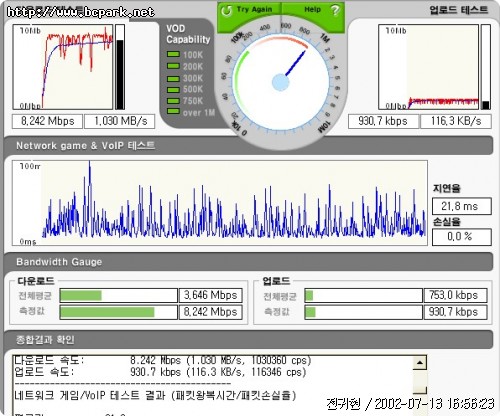Click the VOD Capability label
This screenshot has width=500, height=416.
tap(188, 34)
